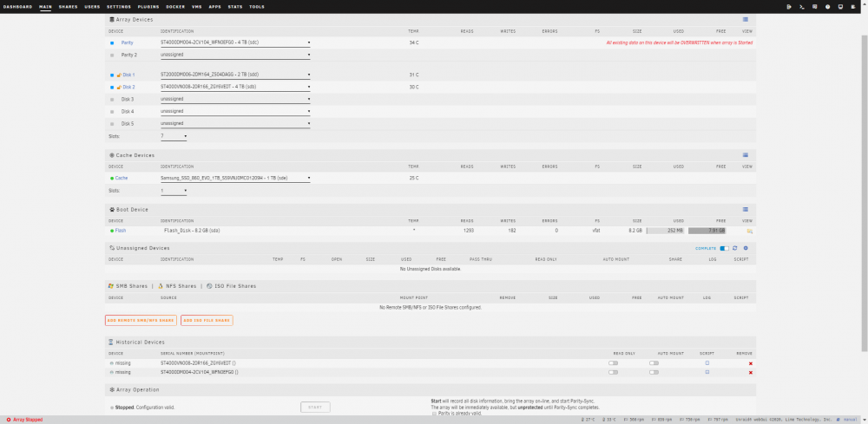Click the NFS Shares icon
868x424 pixels.
(x=161, y=286)
